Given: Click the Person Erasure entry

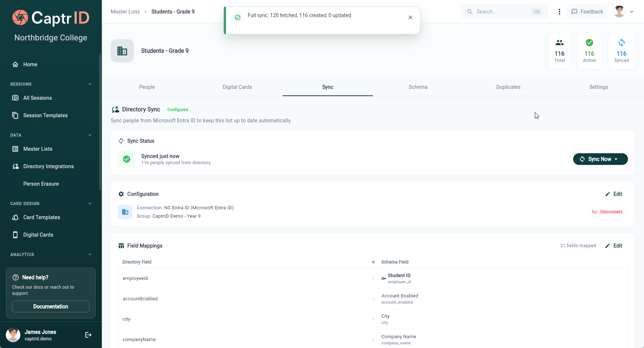Looking at the screenshot, I should click(x=41, y=184).
